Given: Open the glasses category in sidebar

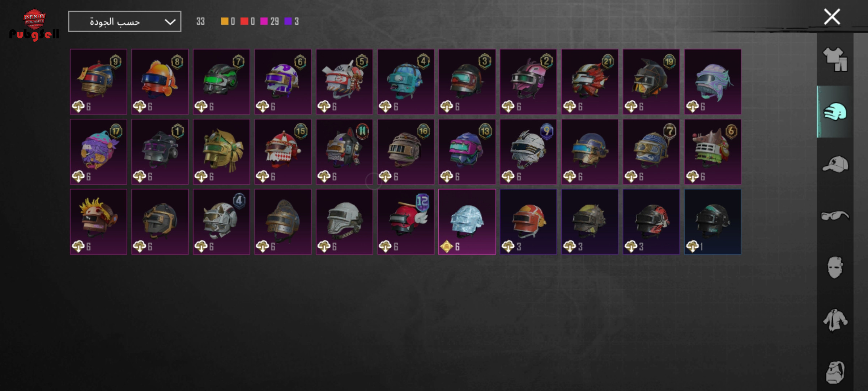Looking at the screenshot, I should [x=835, y=216].
